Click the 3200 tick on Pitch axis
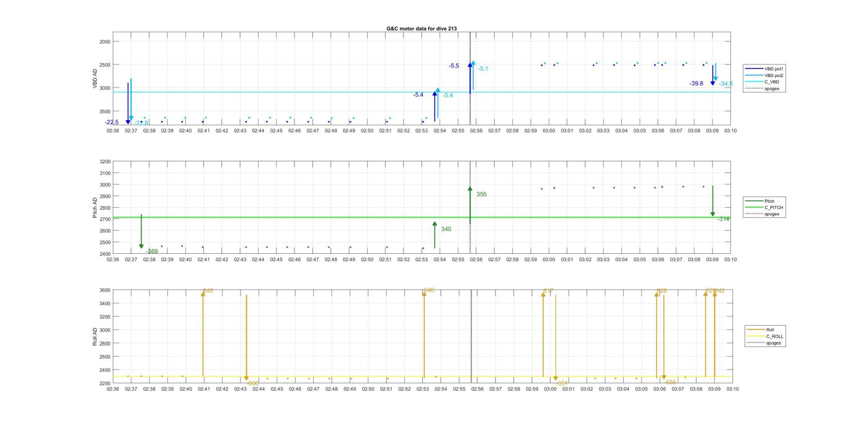Viewport: 868px width, 430px height. tap(105, 161)
